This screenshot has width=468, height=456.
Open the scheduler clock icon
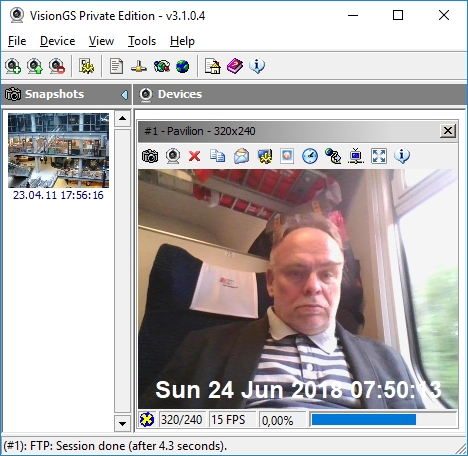(310, 156)
